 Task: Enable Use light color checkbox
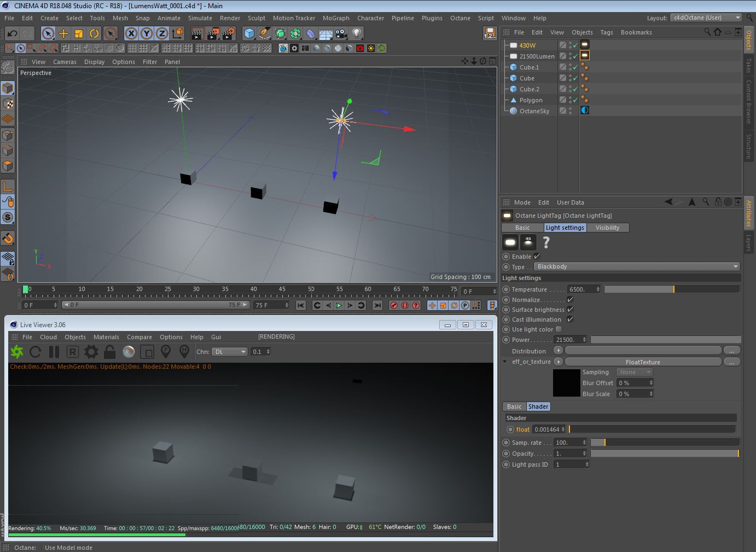pyautogui.click(x=559, y=329)
